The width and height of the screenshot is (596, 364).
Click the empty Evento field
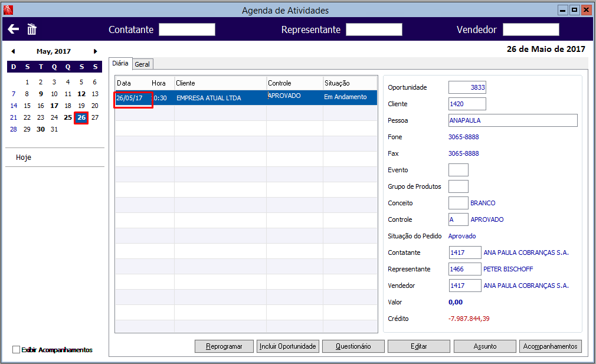[x=459, y=170]
